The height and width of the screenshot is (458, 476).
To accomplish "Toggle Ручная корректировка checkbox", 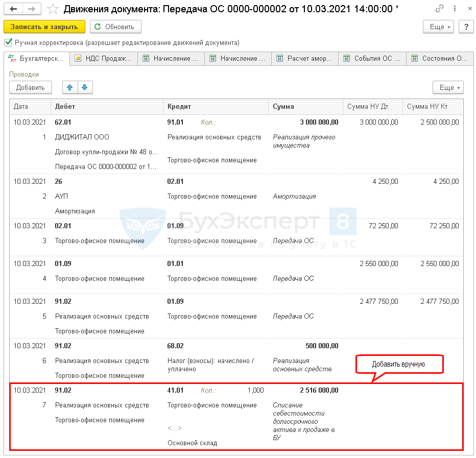I will click(8, 42).
